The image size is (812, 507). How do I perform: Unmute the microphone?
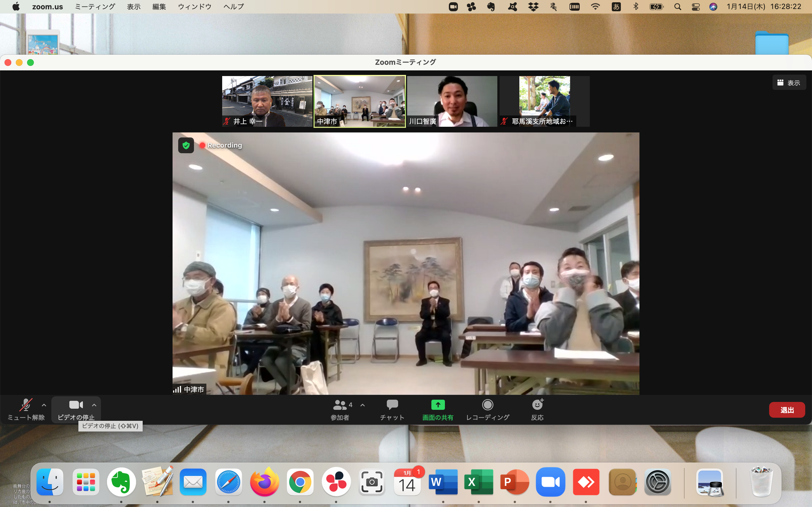(26, 405)
